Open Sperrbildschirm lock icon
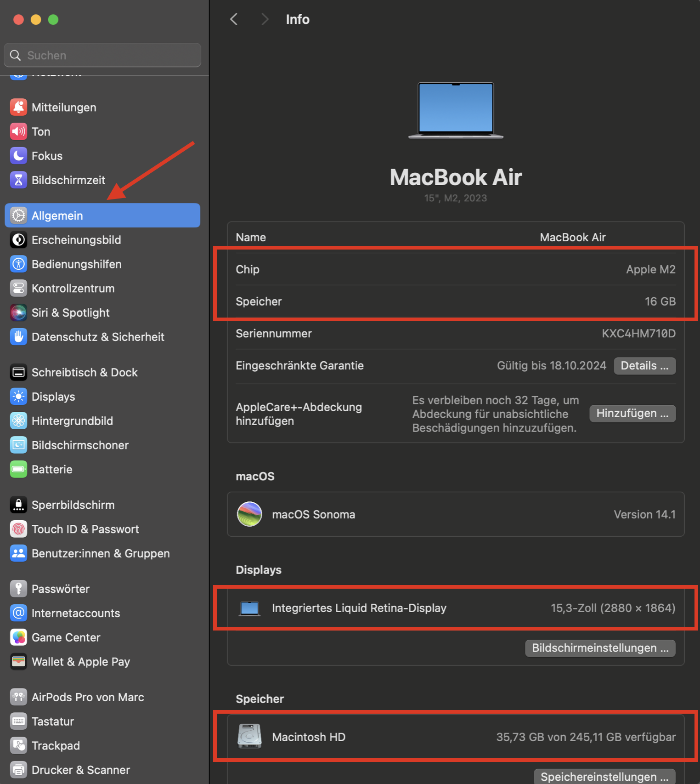The width and height of the screenshot is (700, 784). [x=18, y=505]
